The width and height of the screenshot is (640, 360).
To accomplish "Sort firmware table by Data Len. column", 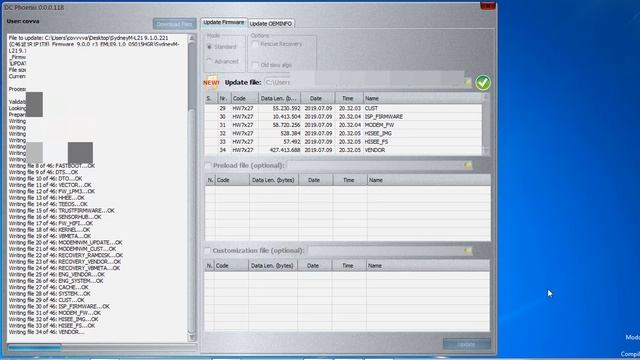I will pos(279,98).
